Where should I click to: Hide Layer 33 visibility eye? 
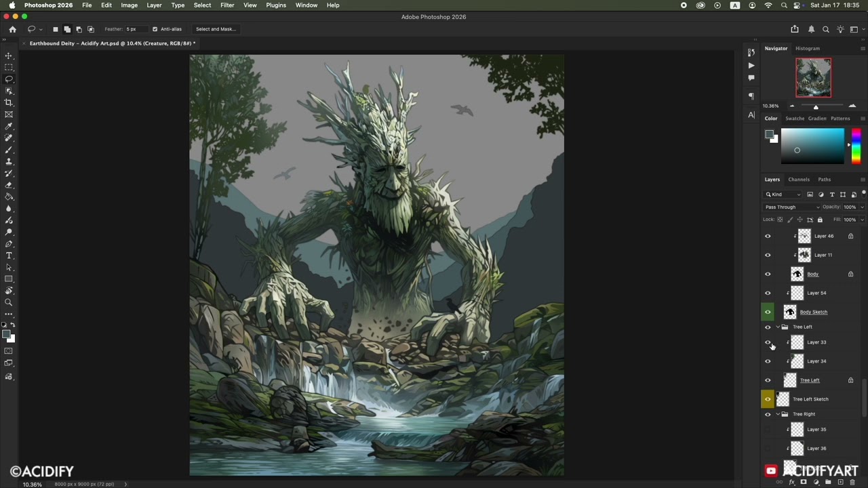click(768, 342)
